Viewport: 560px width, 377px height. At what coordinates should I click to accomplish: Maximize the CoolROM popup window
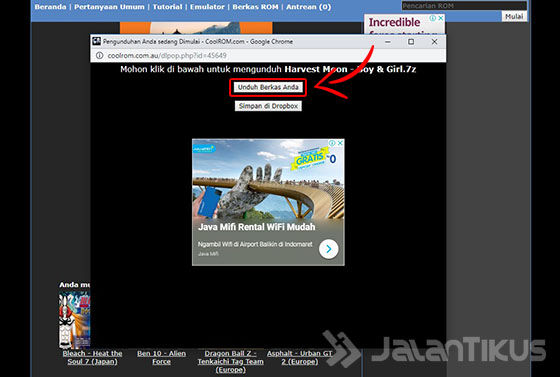411,42
